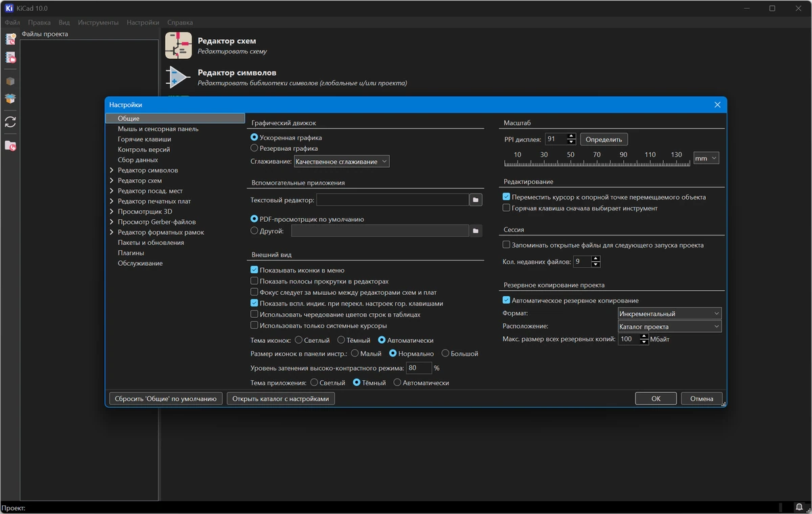Select PDF-просмотрщик по умолчанию radio
812x514 pixels.
tap(254, 219)
